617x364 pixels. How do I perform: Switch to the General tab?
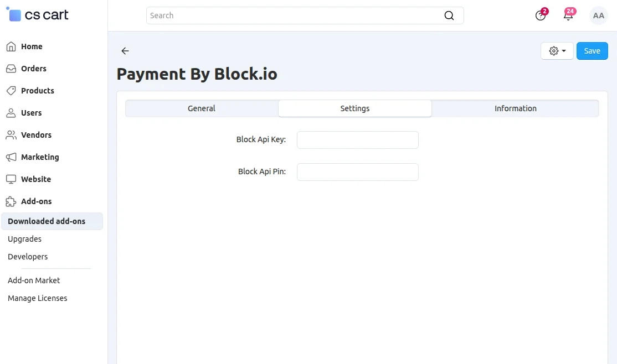click(x=202, y=108)
